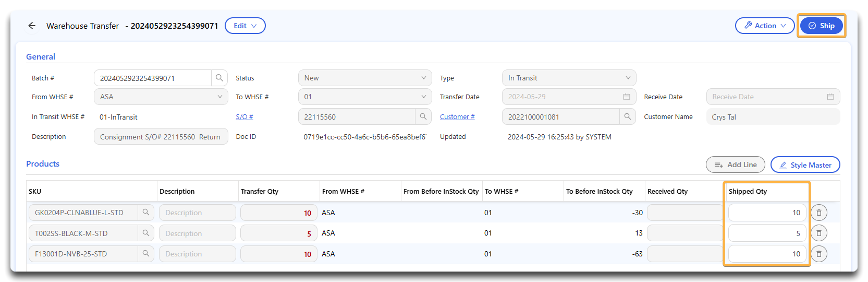The width and height of the screenshot is (868, 282).
Task: Click the Add Line button
Action: [735, 164]
